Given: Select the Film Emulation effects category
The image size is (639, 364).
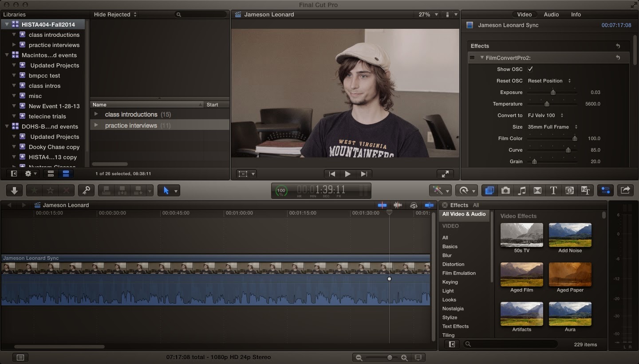Looking at the screenshot, I should tap(459, 273).
